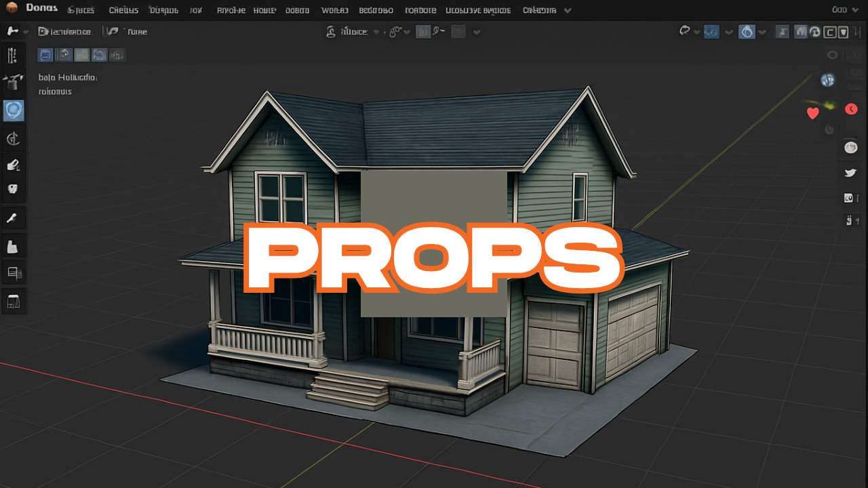The image size is (868, 488).
Task: Expand the dropdown arrow beside 'Cahtiuma' tab
Action: click(x=568, y=10)
